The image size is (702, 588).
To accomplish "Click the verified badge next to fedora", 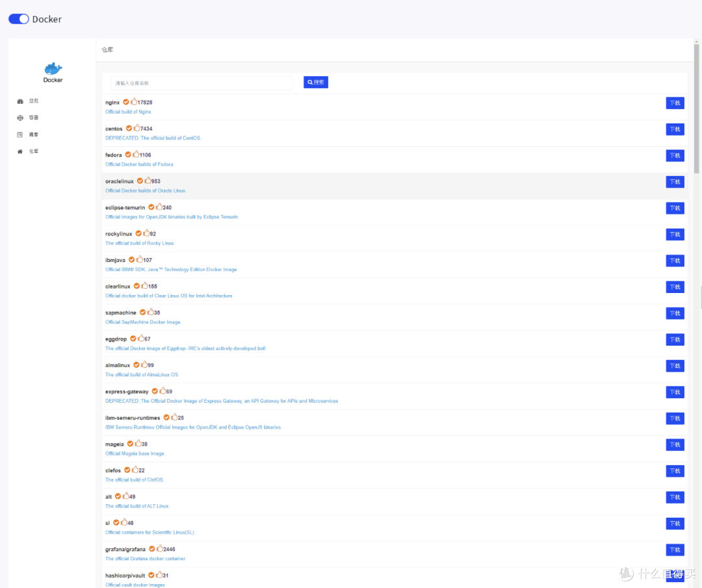I will pyautogui.click(x=128, y=155).
